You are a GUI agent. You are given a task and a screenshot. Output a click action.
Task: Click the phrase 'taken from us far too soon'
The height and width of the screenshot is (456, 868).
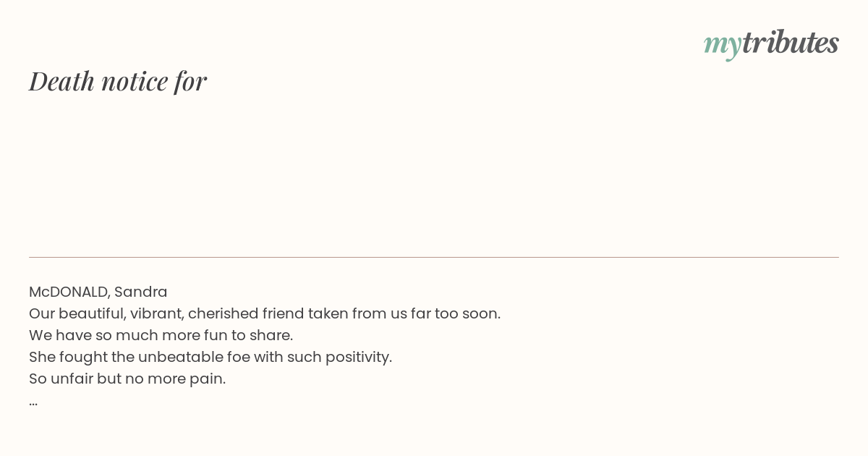coord(404,313)
